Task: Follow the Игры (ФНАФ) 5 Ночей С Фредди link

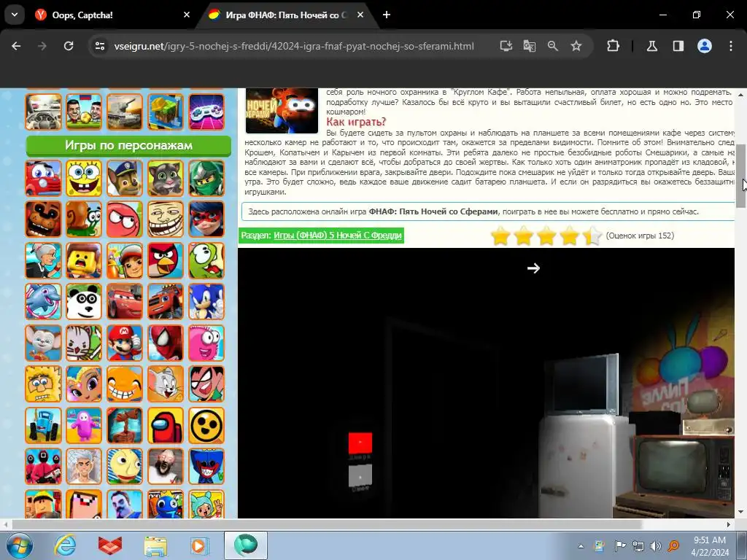Action: (x=337, y=236)
